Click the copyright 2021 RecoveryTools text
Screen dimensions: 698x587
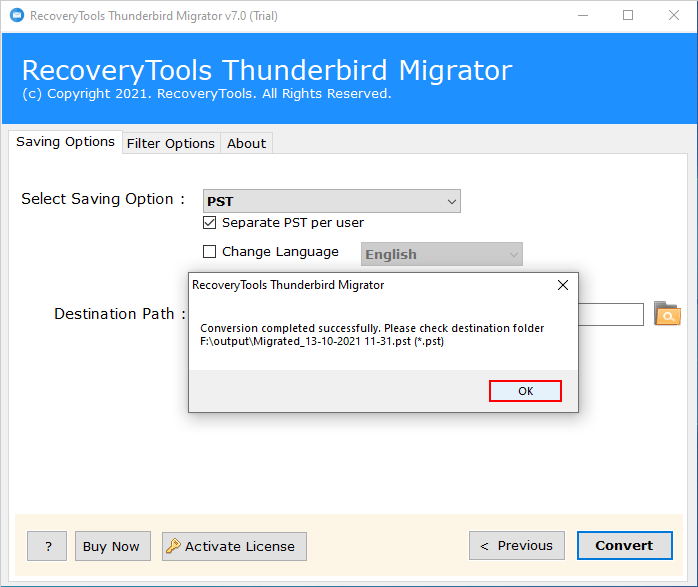[x=207, y=93]
